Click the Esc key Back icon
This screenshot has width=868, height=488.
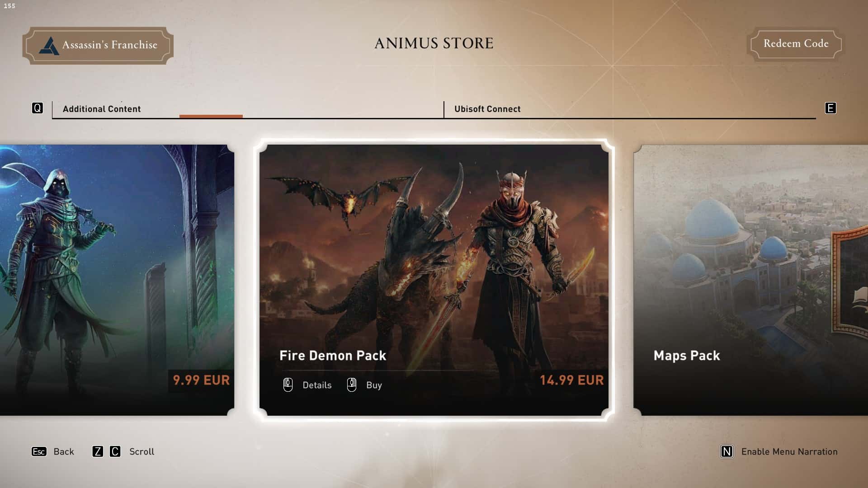(39, 451)
